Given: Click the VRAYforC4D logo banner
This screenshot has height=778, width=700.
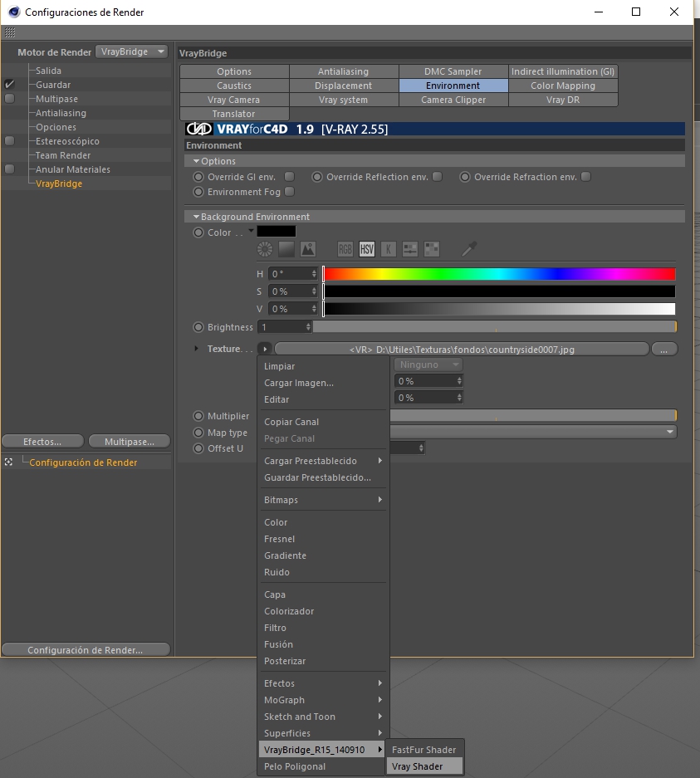Looking at the screenshot, I should tap(434, 129).
